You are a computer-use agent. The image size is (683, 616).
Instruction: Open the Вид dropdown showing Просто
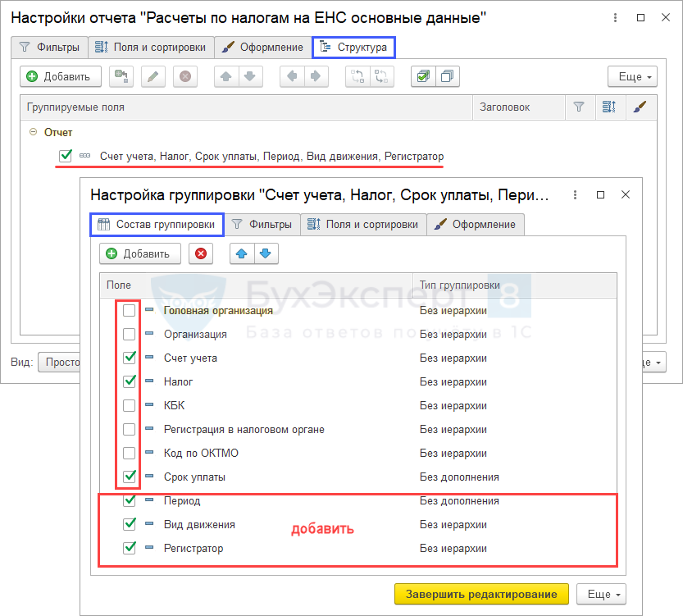[x=59, y=363]
